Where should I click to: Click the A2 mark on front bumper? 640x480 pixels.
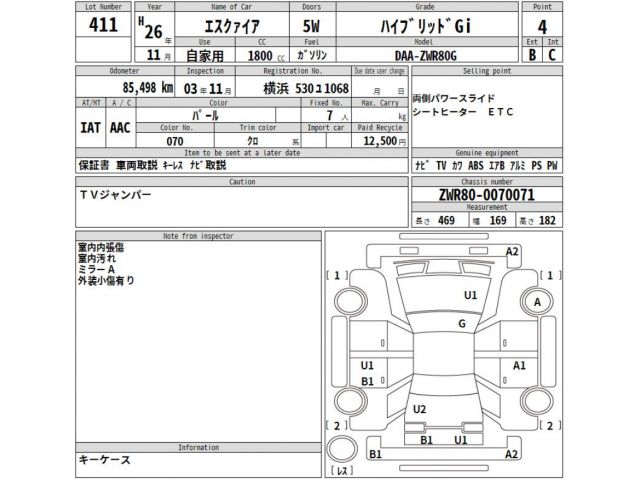click(x=512, y=251)
